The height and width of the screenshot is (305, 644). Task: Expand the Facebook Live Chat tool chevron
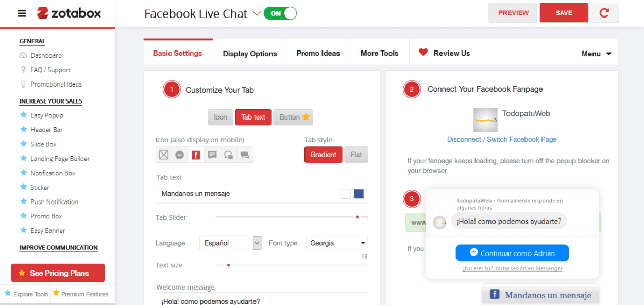(x=257, y=14)
